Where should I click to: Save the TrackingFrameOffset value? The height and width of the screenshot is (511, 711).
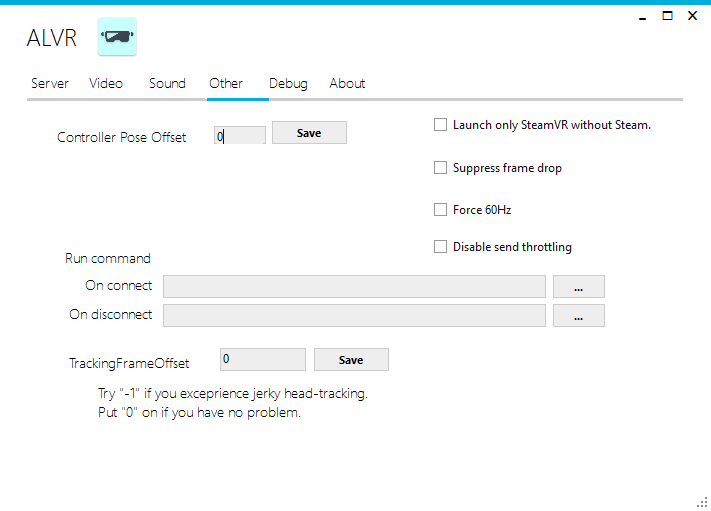coord(351,360)
